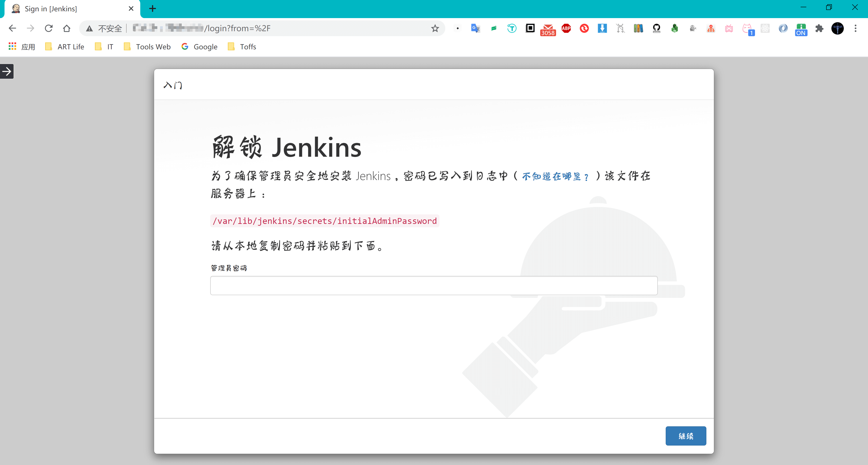Click the browser Home button
Screen dimensions: 868x465
pyautogui.click(x=67, y=28)
